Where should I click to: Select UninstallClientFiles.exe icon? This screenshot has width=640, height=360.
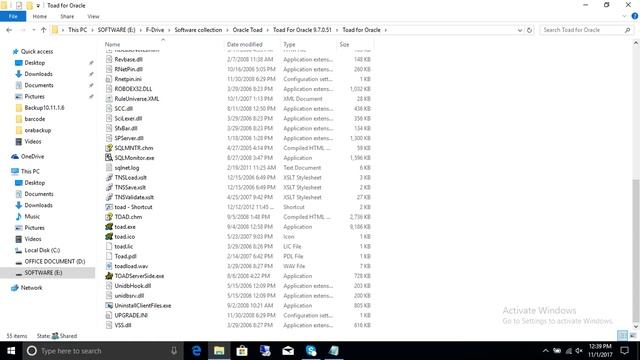pos(109,305)
